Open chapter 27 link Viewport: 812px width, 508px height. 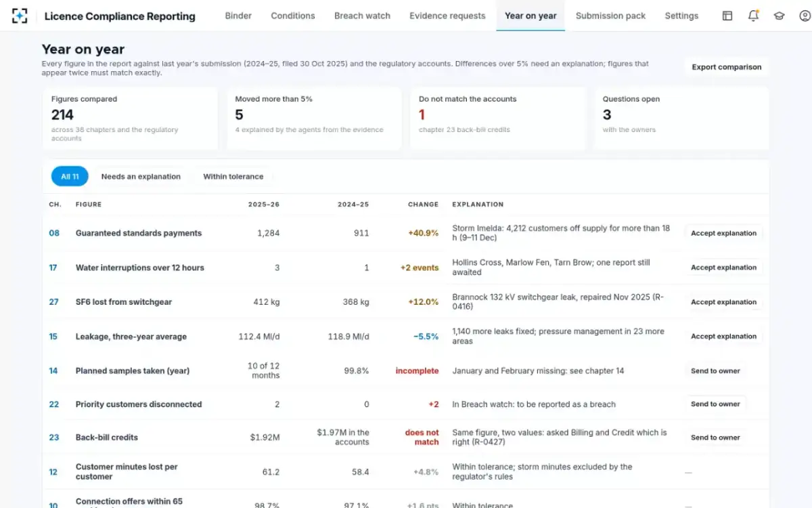[53, 302]
